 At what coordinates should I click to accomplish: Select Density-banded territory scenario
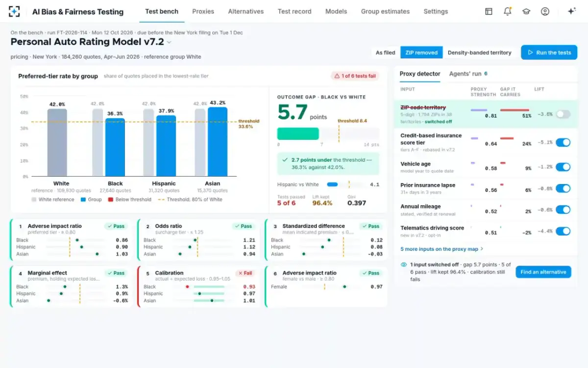click(479, 53)
